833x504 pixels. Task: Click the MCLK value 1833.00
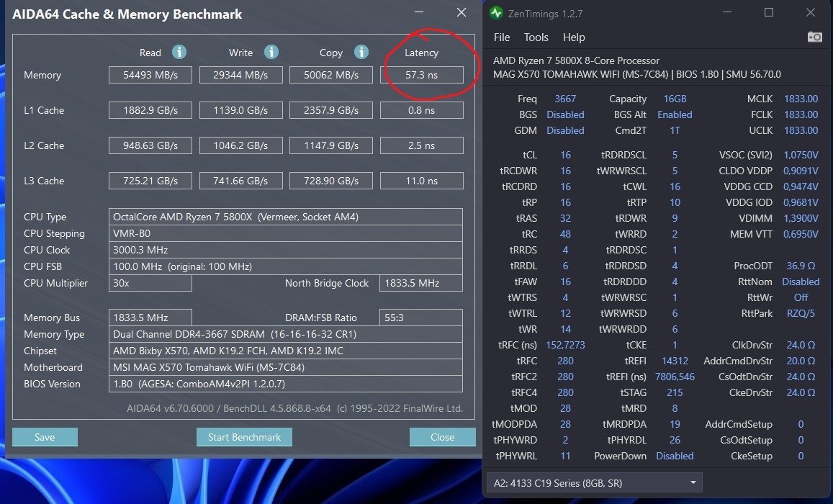[801, 99]
